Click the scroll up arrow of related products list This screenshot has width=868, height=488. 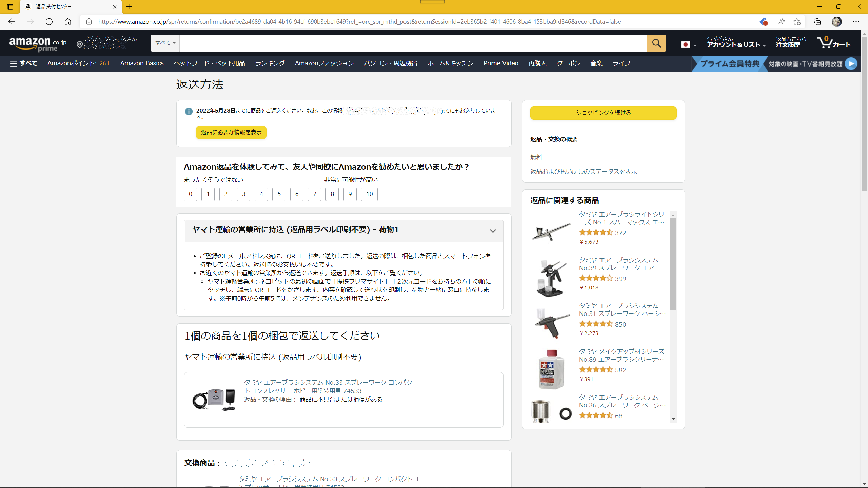click(x=673, y=215)
